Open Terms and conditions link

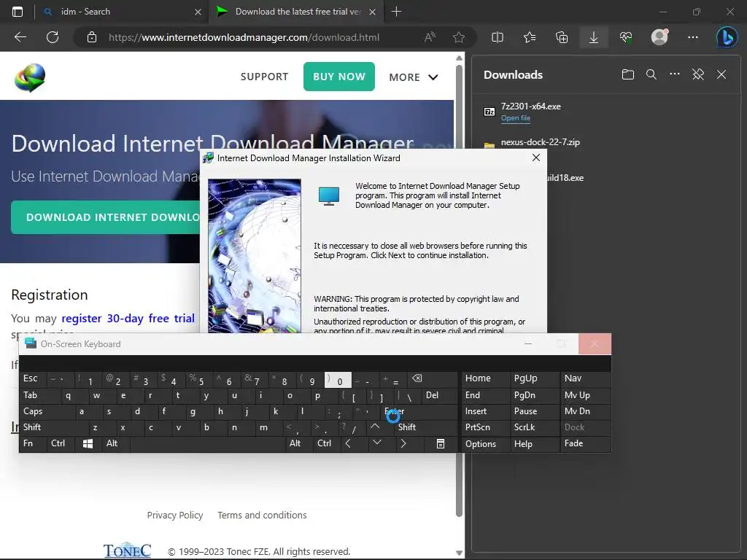(x=262, y=516)
